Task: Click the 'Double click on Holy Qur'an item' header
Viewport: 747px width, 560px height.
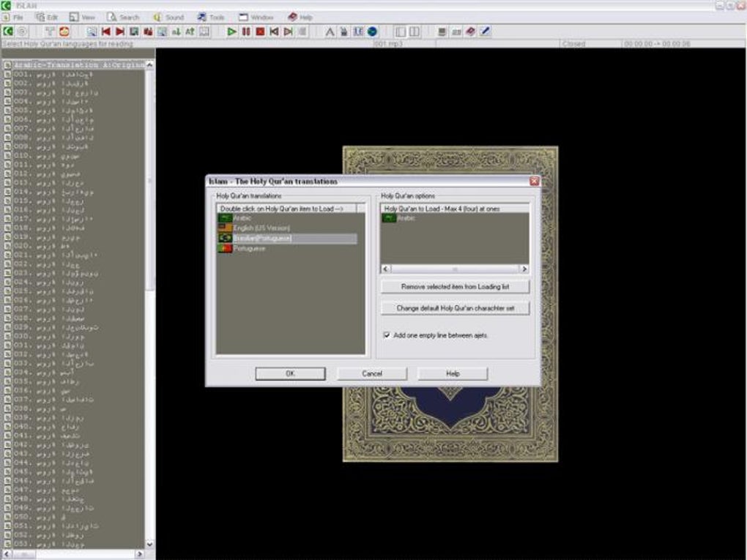Action: click(x=287, y=209)
